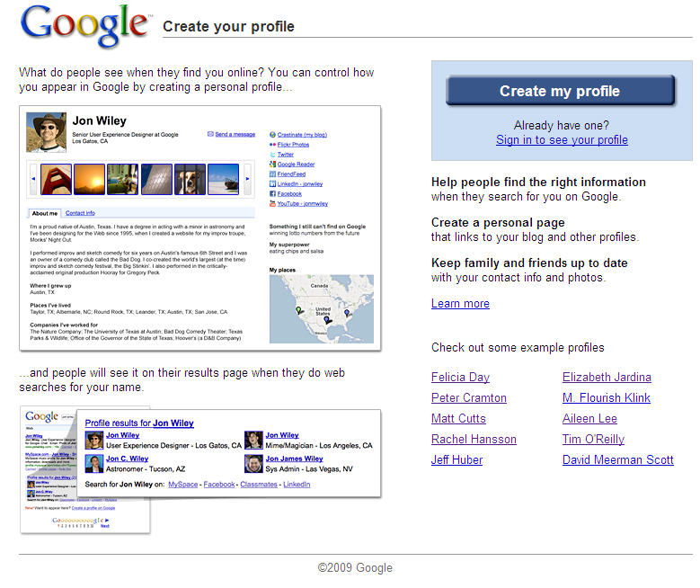Image resolution: width=700 pixels, height=588 pixels.
Task: Select the sunset photo thumbnail
Action: (x=89, y=179)
